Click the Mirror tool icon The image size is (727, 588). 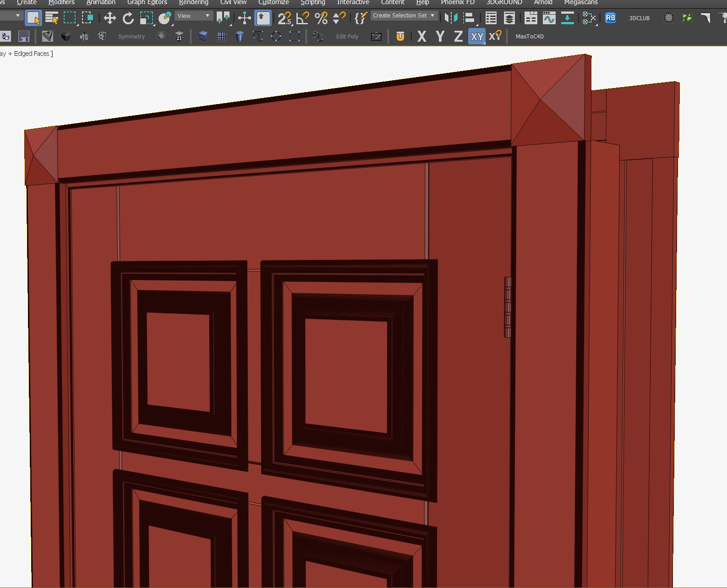(x=451, y=18)
